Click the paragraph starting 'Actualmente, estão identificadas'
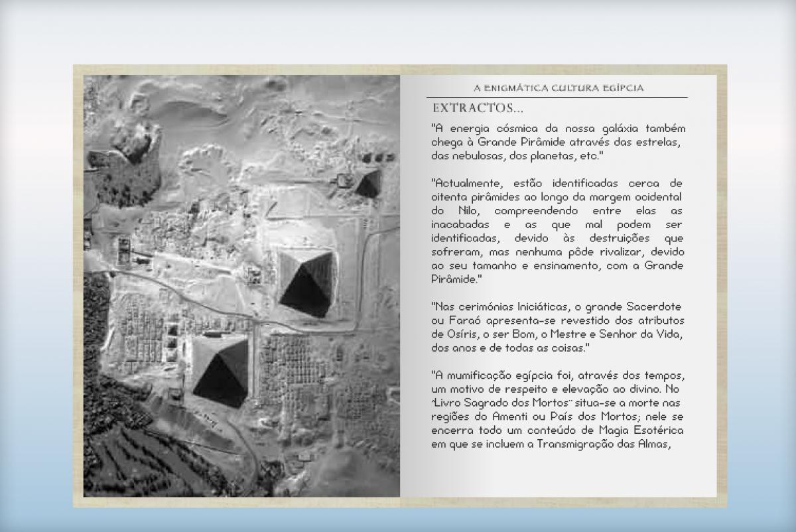The width and height of the screenshot is (796, 532). click(557, 231)
